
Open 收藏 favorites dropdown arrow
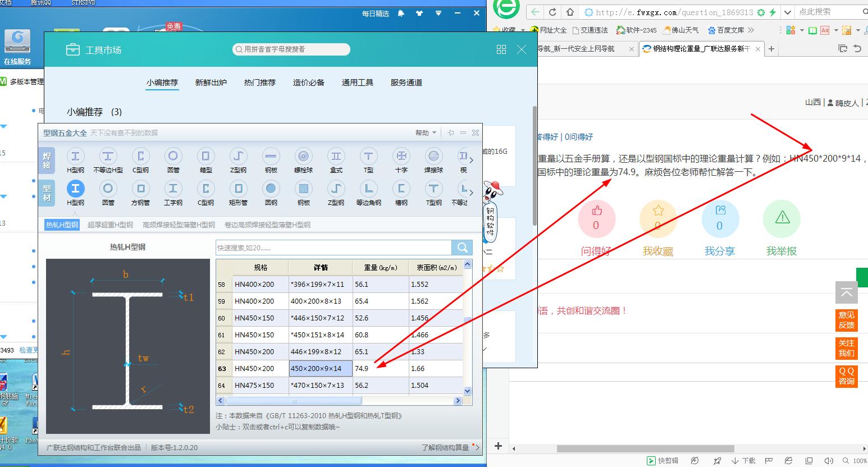523,30
